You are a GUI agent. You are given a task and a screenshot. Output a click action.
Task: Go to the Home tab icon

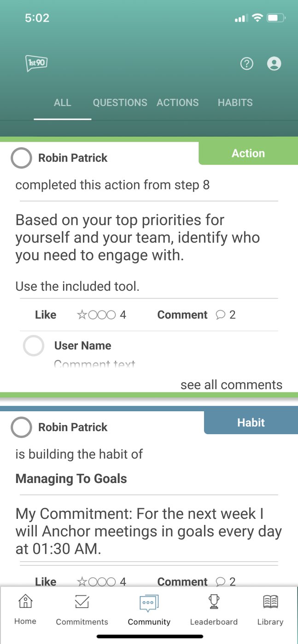(25, 601)
